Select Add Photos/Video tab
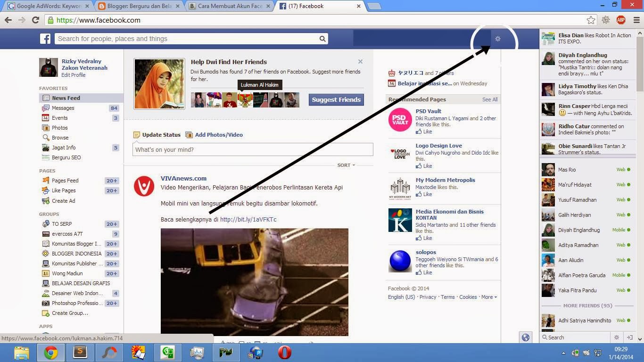The width and height of the screenshot is (644, 362). (x=215, y=135)
